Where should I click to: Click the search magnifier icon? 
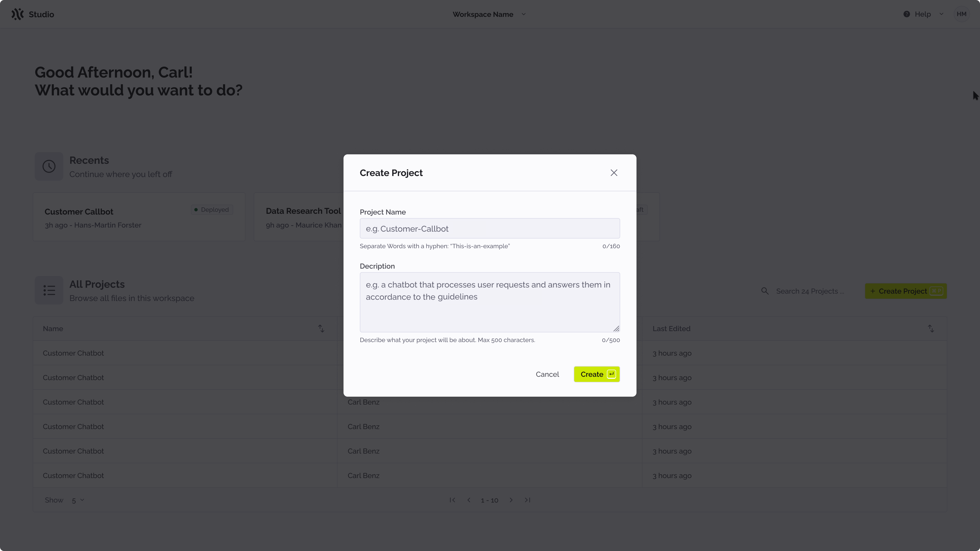tap(765, 291)
